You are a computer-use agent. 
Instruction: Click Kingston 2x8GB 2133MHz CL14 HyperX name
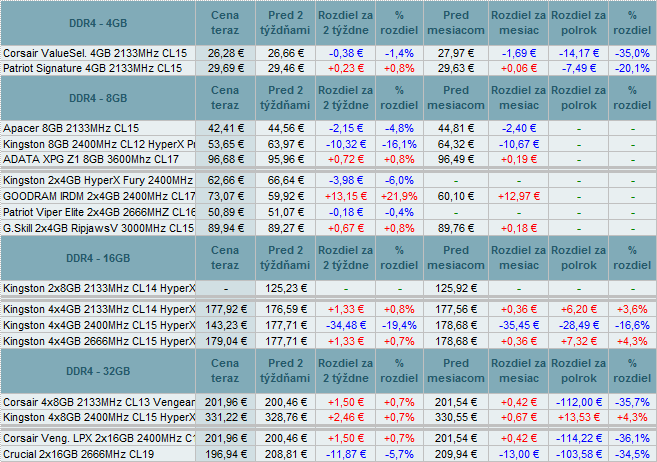pyautogui.click(x=99, y=288)
